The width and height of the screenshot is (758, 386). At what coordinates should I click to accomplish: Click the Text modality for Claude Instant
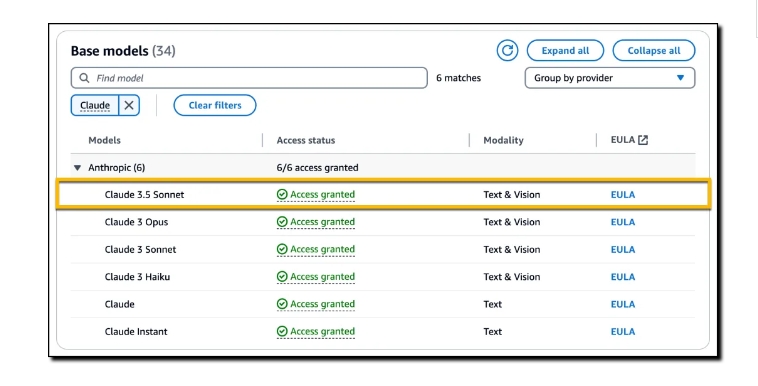pos(493,331)
